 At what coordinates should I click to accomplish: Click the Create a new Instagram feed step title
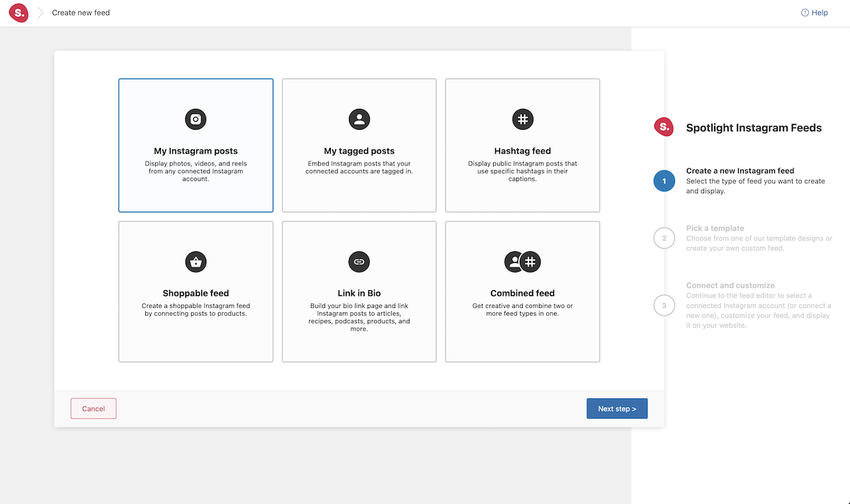click(x=740, y=171)
